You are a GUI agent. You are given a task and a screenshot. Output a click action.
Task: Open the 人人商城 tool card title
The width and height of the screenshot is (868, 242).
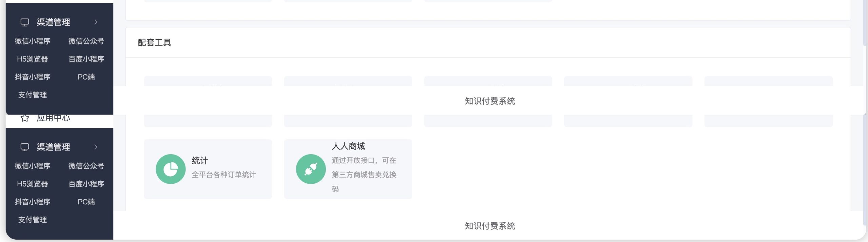348,146
